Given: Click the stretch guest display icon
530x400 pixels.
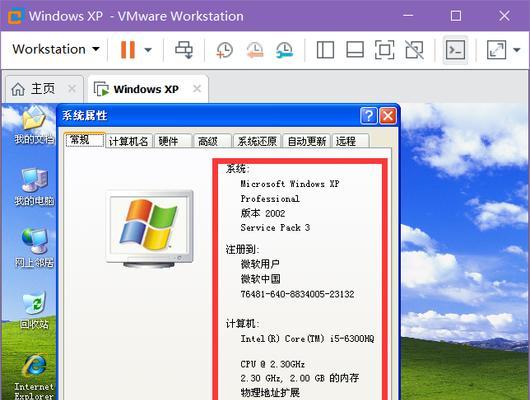Looking at the screenshot, I should 496,50.
